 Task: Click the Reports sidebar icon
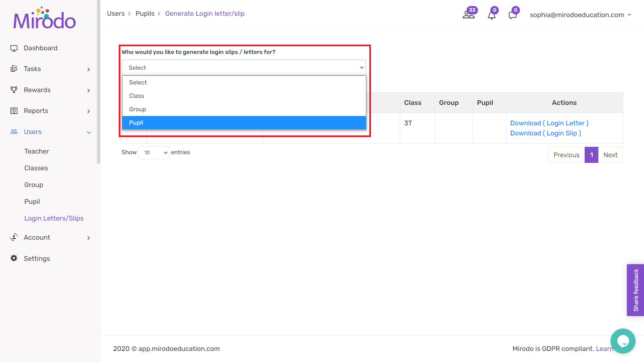pos(14,111)
